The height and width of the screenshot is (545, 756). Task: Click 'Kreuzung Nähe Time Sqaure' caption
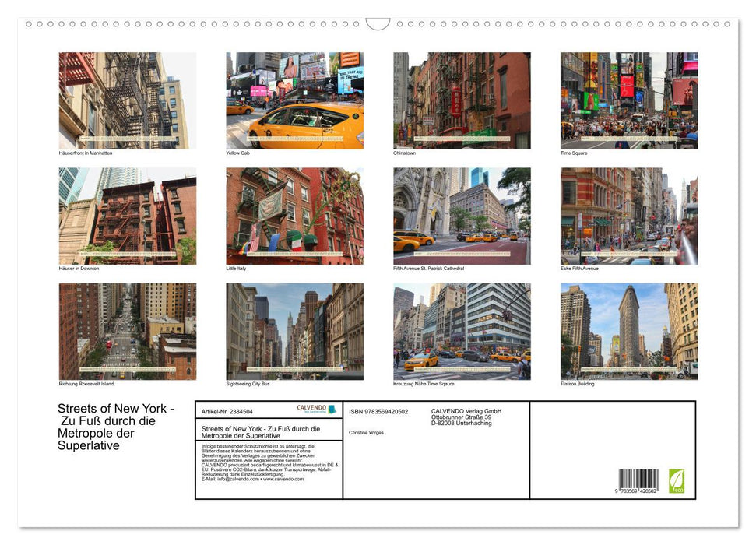(x=424, y=384)
